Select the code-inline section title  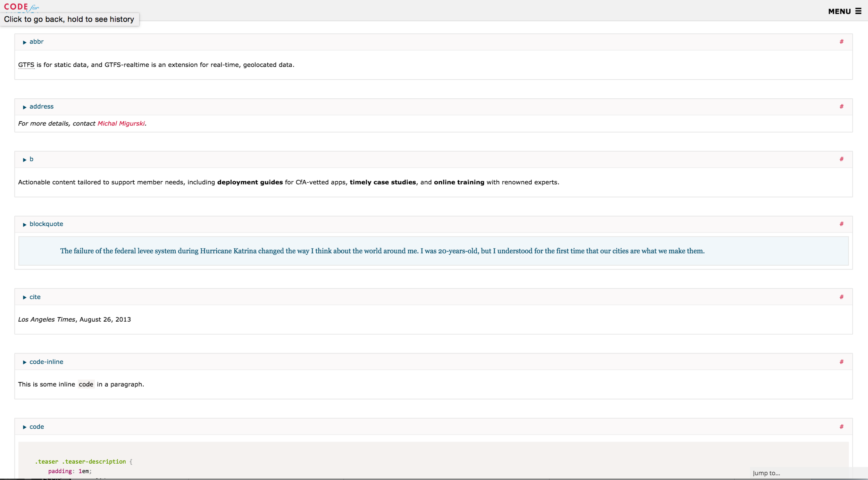pos(46,362)
